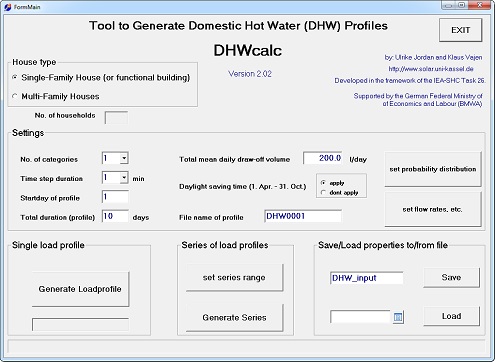The height and width of the screenshot is (362, 495).
Task: Load properties with the Load button
Action: tap(451, 316)
